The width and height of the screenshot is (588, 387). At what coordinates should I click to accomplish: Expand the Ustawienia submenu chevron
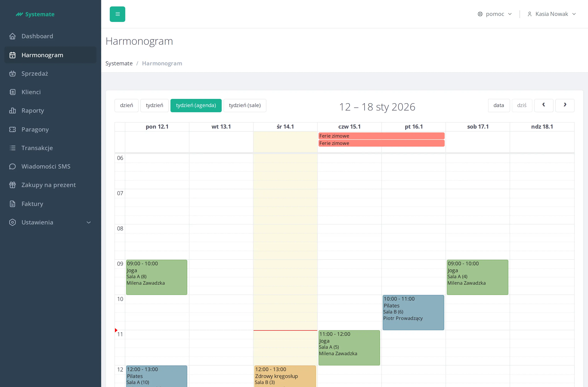(89, 222)
